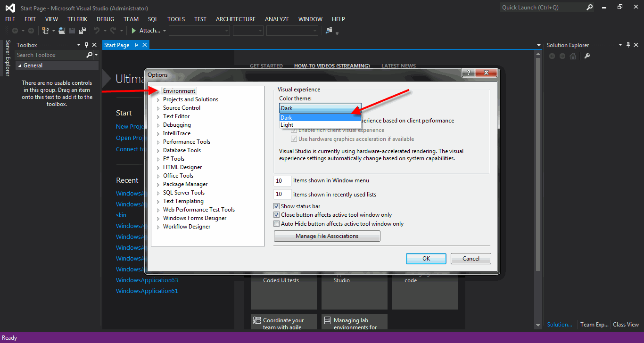Click Cancel in the Options dialog

point(471,259)
